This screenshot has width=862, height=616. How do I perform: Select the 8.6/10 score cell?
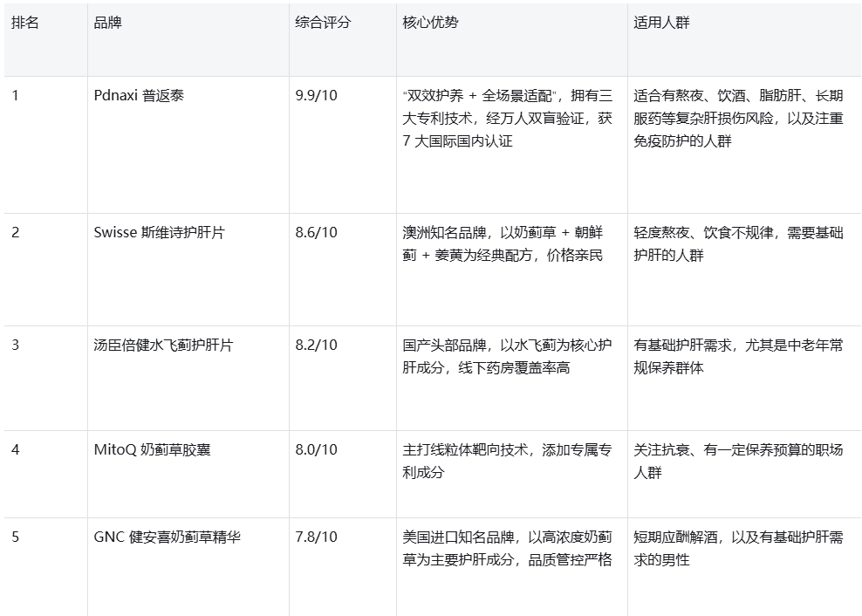[x=316, y=233]
